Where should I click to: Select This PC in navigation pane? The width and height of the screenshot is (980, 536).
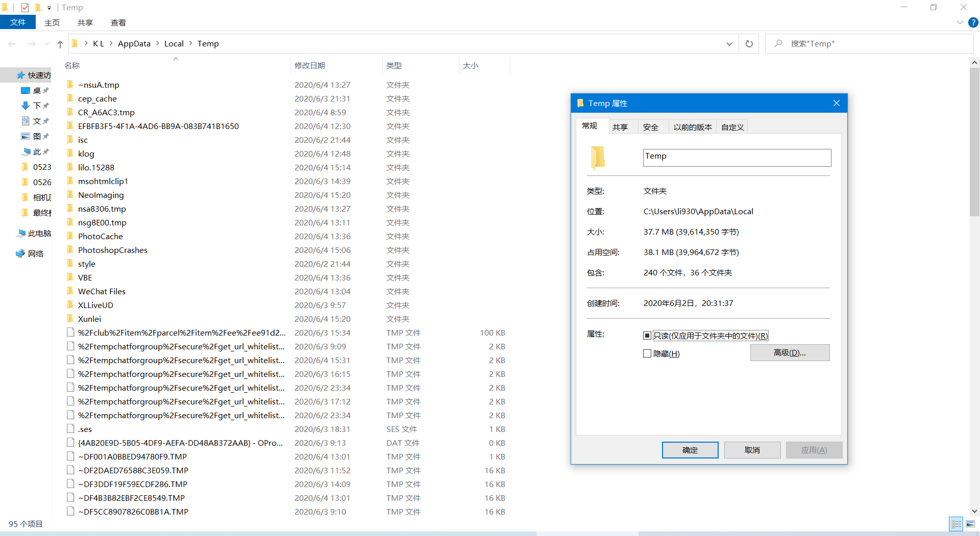click(34, 234)
